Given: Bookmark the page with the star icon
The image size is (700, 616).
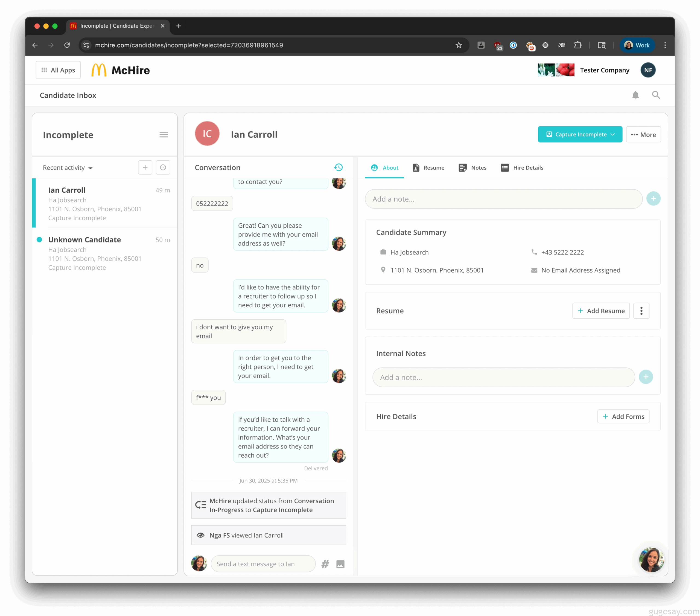Looking at the screenshot, I should point(459,45).
